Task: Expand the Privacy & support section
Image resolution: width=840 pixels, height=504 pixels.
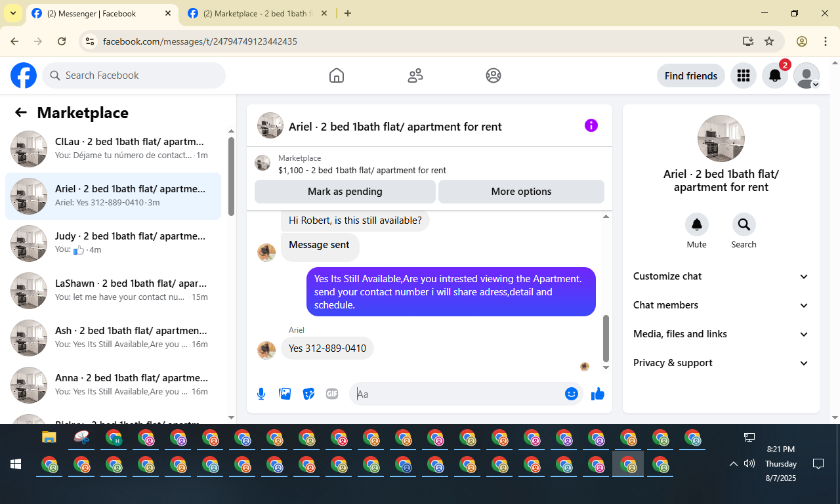Action: [x=721, y=363]
